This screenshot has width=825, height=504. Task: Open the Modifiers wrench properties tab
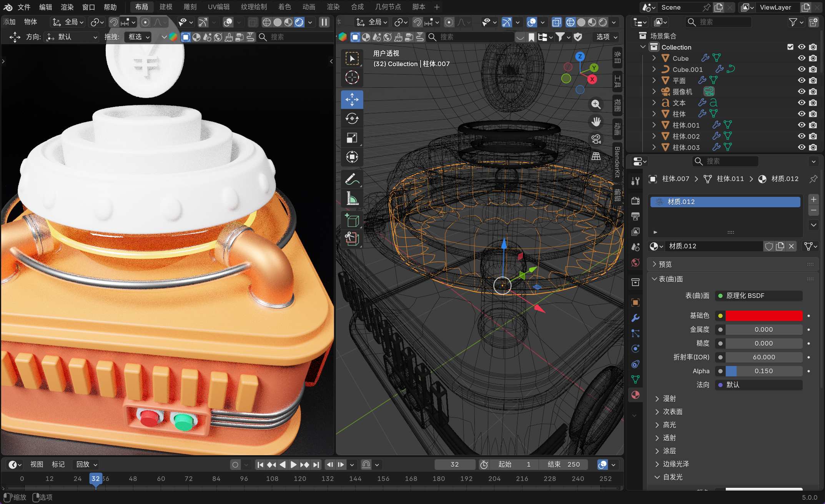pyautogui.click(x=635, y=318)
